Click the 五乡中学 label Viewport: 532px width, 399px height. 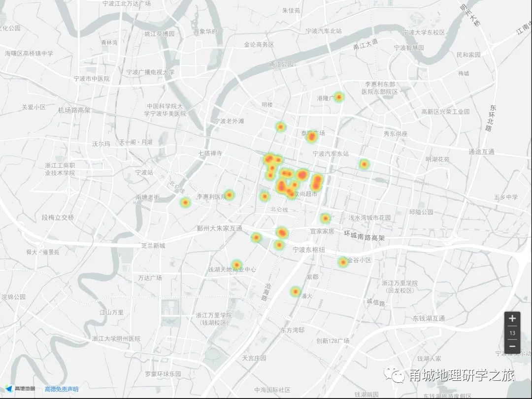[506, 197]
